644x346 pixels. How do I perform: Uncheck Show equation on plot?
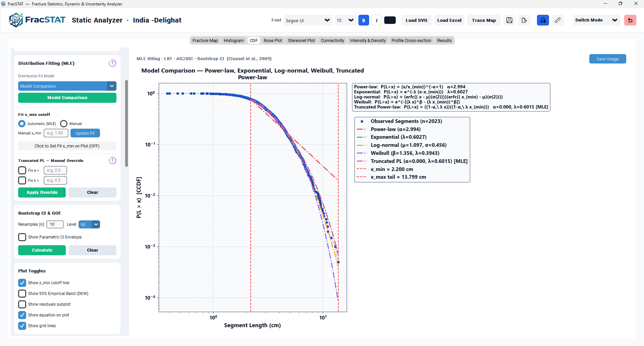point(22,315)
